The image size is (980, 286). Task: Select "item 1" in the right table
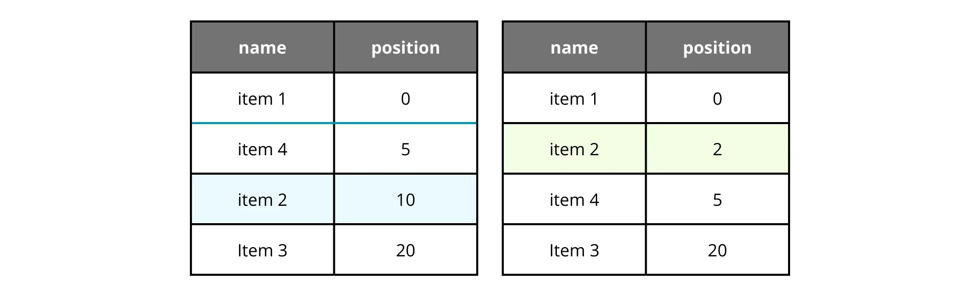tap(574, 99)
